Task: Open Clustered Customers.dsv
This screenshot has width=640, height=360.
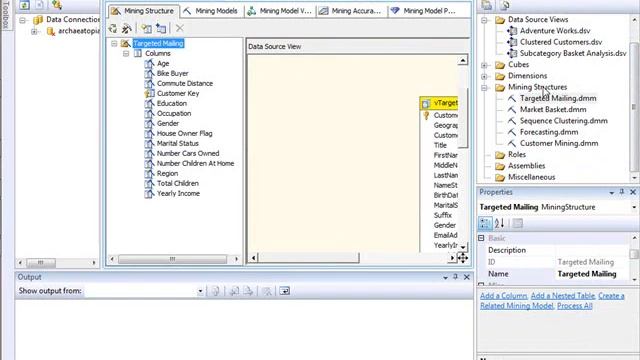Action: pos(561,42)
